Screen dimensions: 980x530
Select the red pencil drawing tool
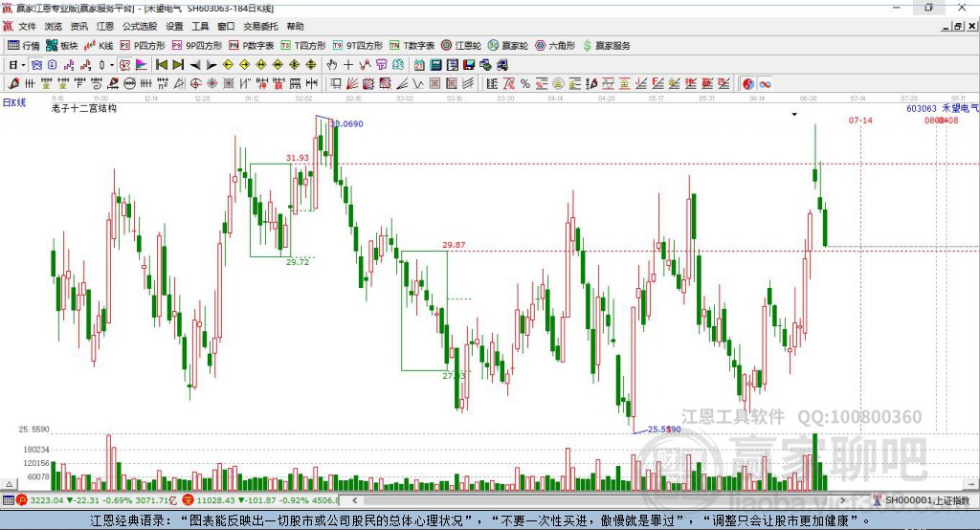click(13, 84)
